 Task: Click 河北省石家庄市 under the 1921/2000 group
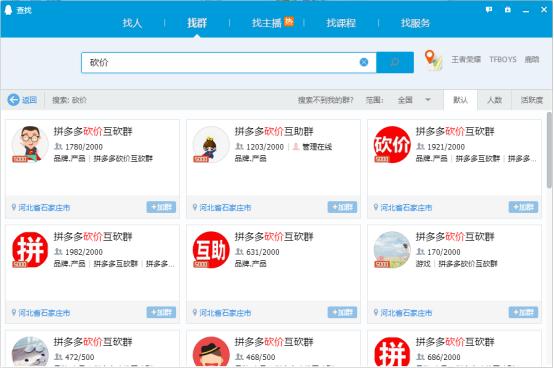pos(406,207)
